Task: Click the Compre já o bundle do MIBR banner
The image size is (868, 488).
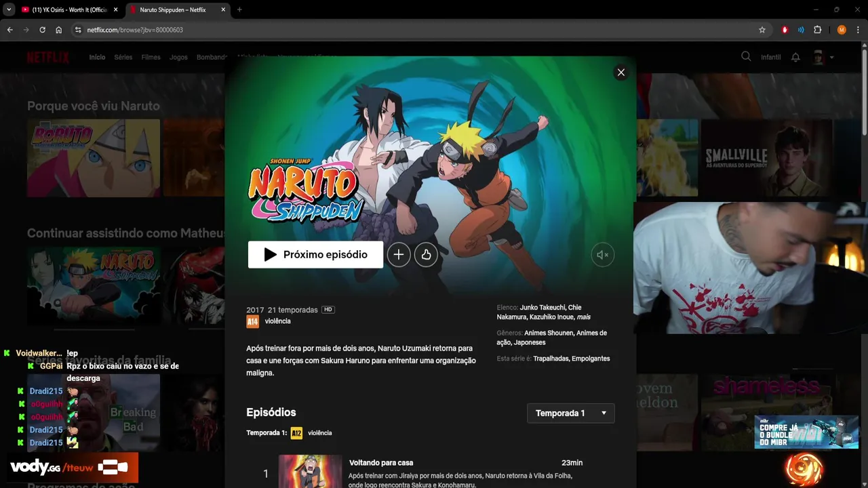Action: pos(806,432)
